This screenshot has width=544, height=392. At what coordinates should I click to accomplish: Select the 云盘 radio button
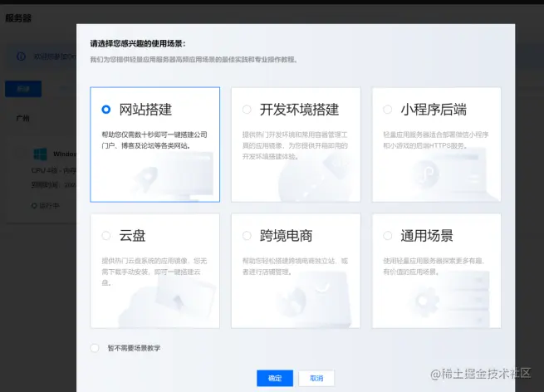[x=106, y=236]
